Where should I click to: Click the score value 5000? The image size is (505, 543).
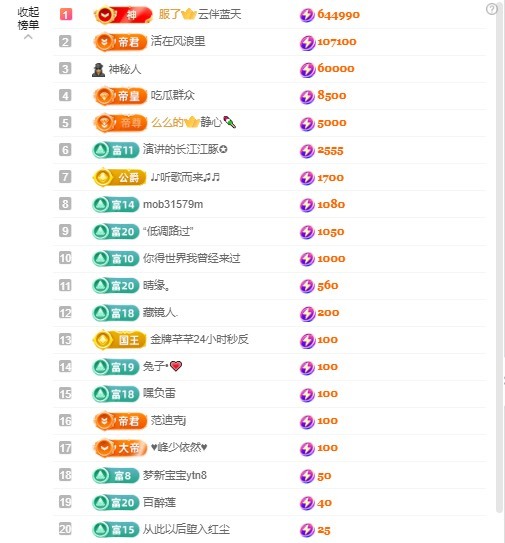click(x=332, y=123)
